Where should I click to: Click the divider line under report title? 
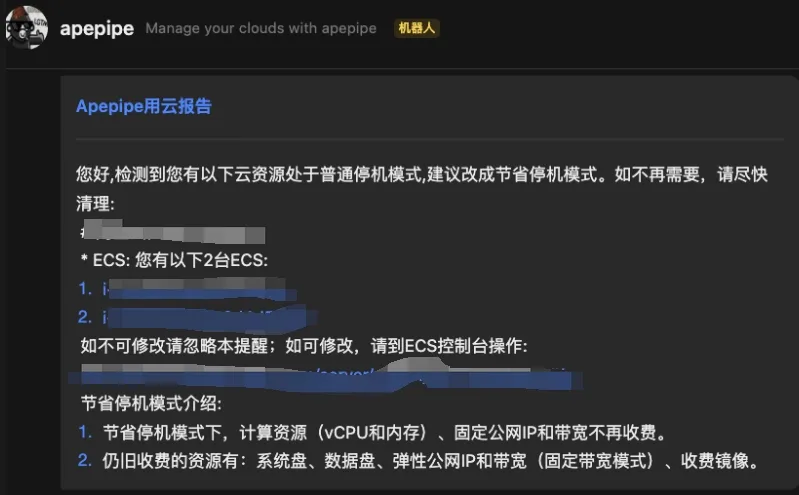click(x=430, y=139)
